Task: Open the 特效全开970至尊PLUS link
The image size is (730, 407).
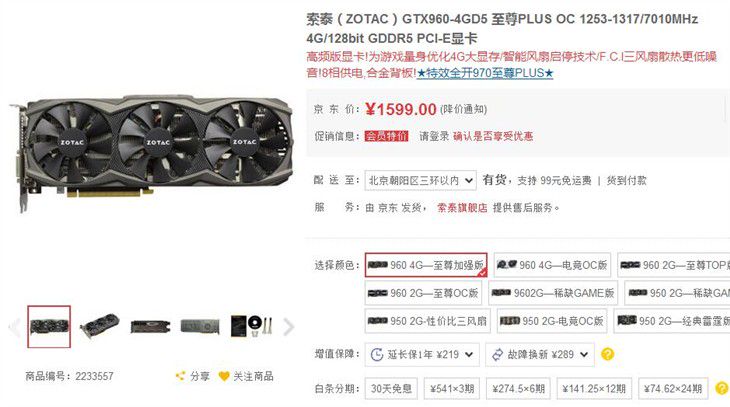Action: point(485,73)
